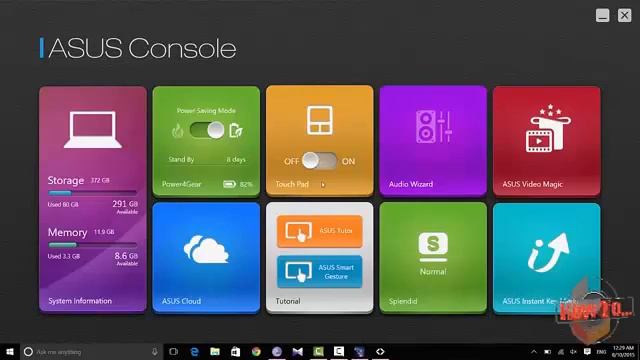Open the green Camtasia taskbar icon
Viewport: 640px width, 360px height.
(318, 351)
